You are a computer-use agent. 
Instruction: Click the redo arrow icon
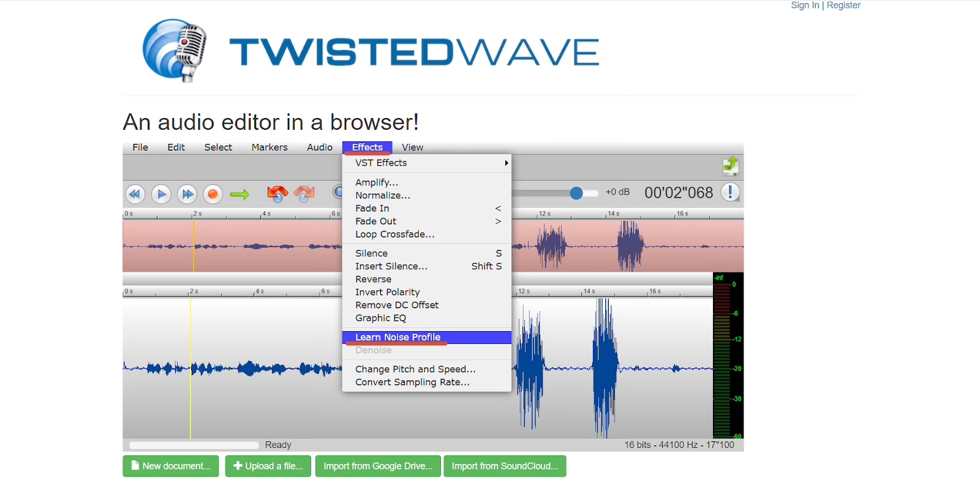point(304,194)
